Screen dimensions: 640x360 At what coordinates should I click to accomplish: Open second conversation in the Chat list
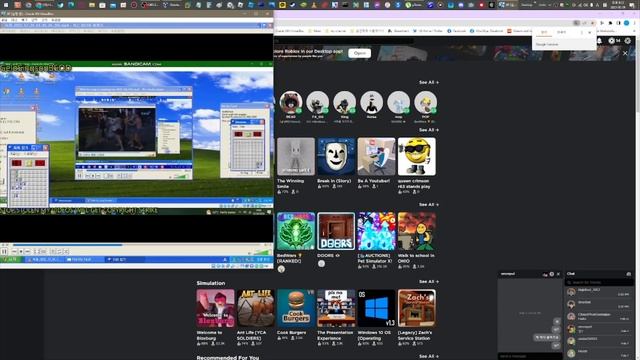click(598, 304)
